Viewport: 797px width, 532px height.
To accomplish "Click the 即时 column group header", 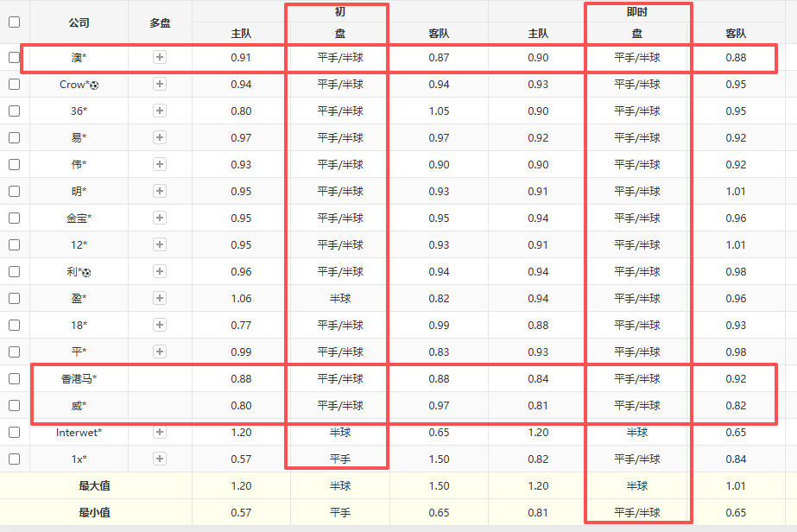I will (x=637, y=12).
